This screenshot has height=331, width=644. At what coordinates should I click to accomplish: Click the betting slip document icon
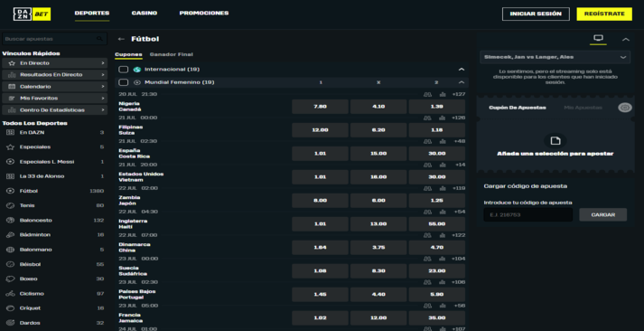coord(555,141)
